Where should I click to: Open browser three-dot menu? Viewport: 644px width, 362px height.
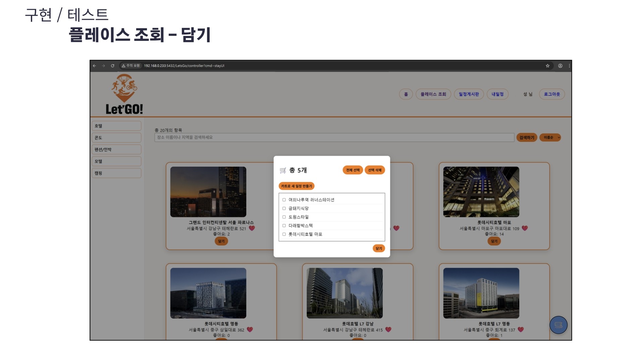569,66
